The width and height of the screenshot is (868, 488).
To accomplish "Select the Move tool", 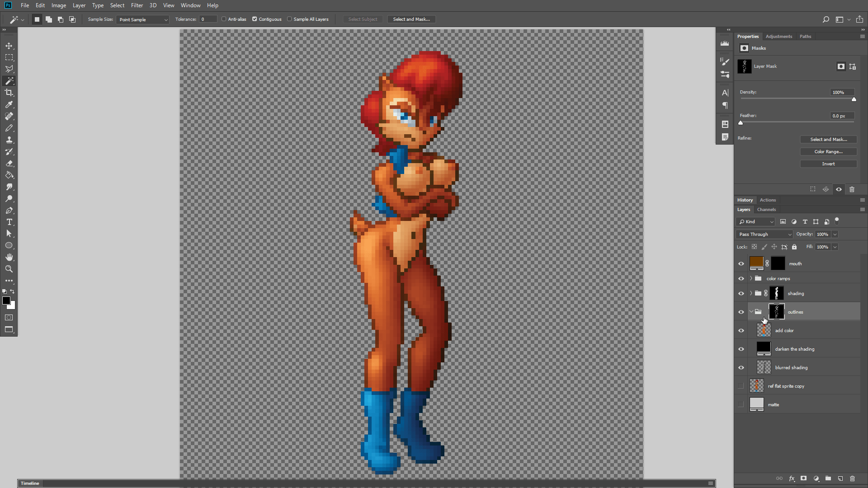I will (9, 46).
